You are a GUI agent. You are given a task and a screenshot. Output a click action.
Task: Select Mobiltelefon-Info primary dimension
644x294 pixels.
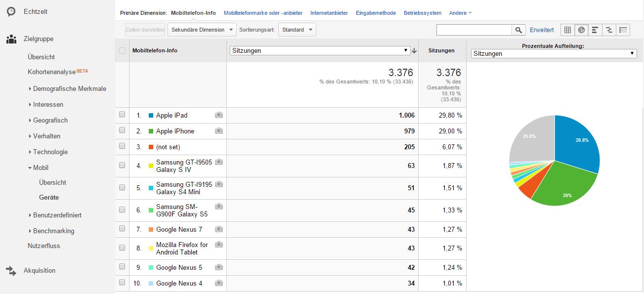(193, 13)
